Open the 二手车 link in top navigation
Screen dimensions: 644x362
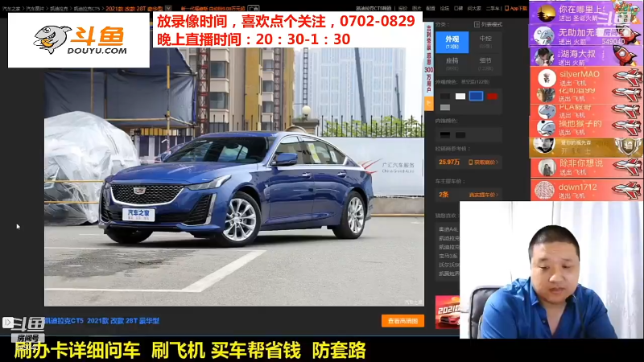(x=493, y=8)
